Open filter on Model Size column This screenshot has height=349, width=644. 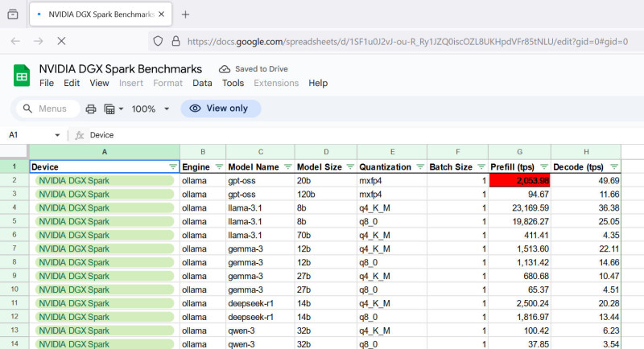point(350,167)
